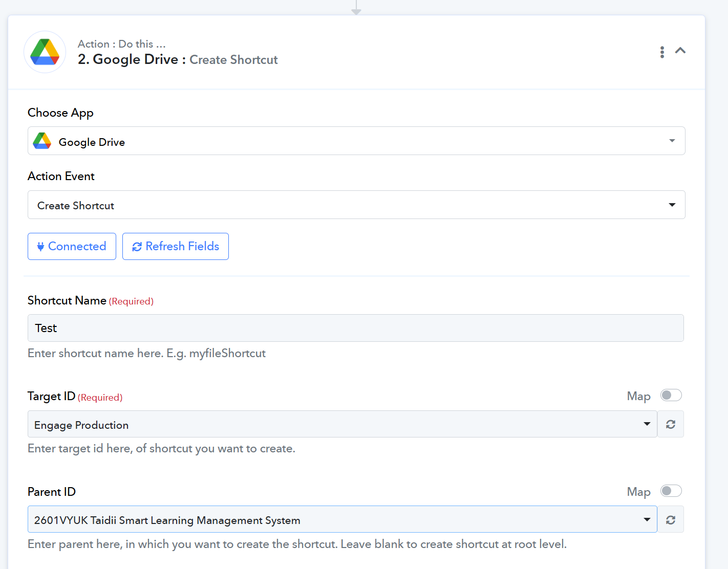Open the Action Event dropdown
This screenshot has width=728, height=569.
click(672, 205)
